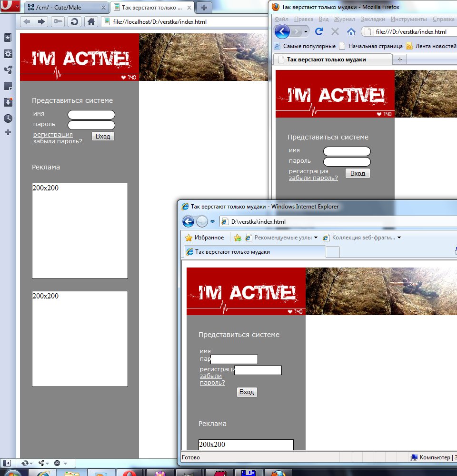457x476 pixels.
Task: Click Opera's address bar with file://localhost URL
Action: (185, 21)
